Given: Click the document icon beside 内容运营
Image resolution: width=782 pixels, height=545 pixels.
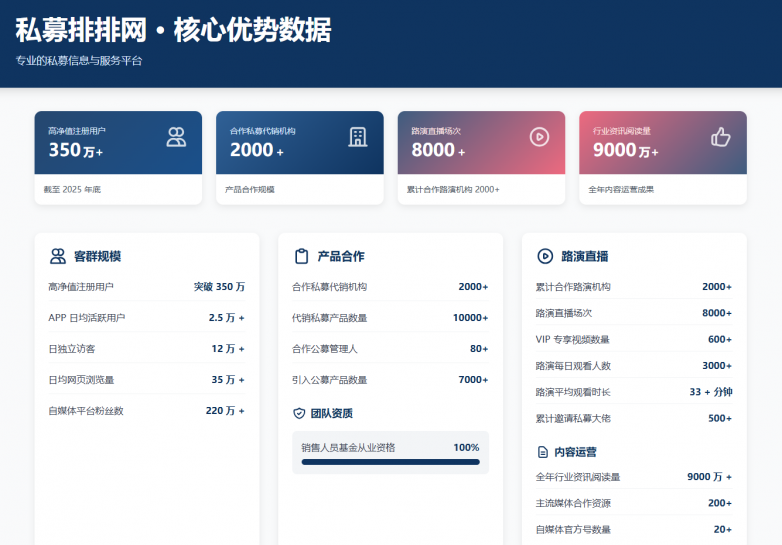Looking at the screenshot, I should (543, 452).
